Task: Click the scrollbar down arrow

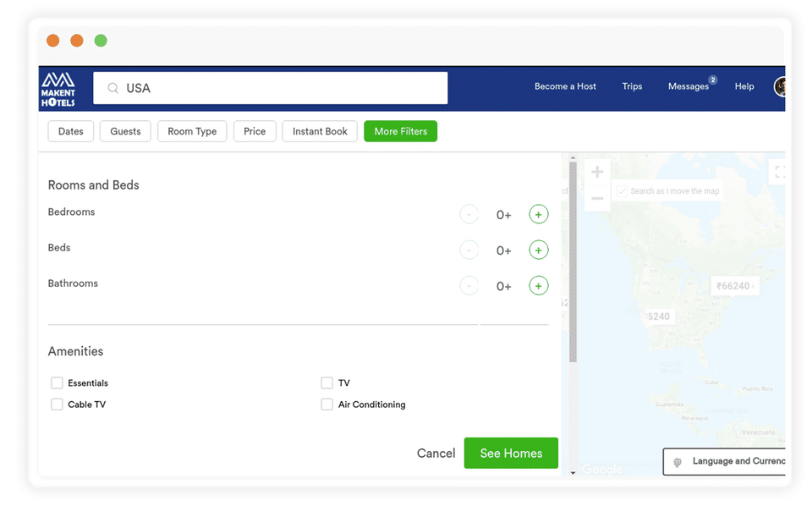Action: tap(573, 472)
